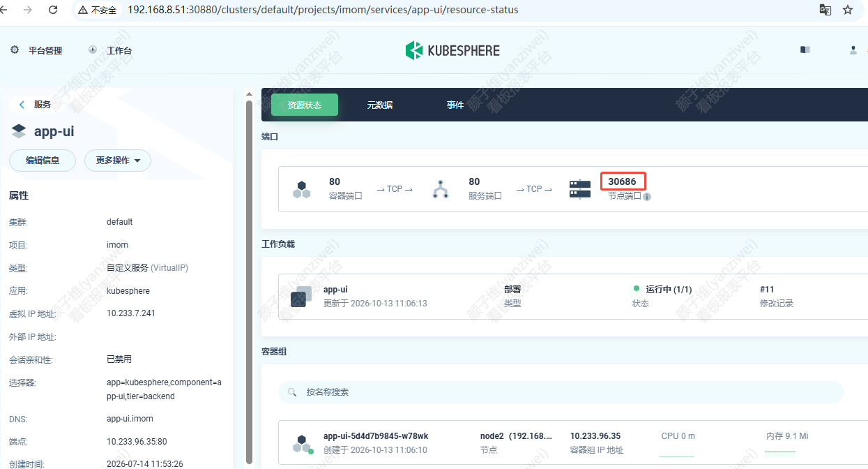Open the user account icon
The image size is (868, 469).
[853, 50]
